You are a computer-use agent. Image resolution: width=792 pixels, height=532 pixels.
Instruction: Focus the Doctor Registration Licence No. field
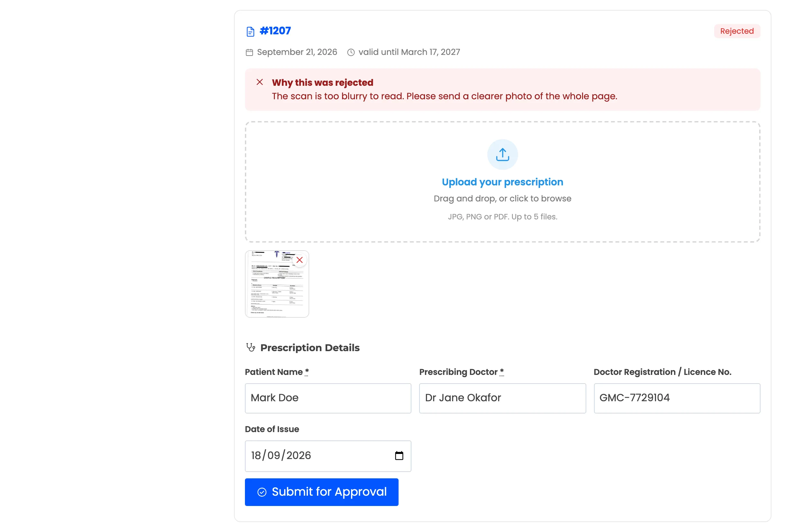tap(677, 398)
